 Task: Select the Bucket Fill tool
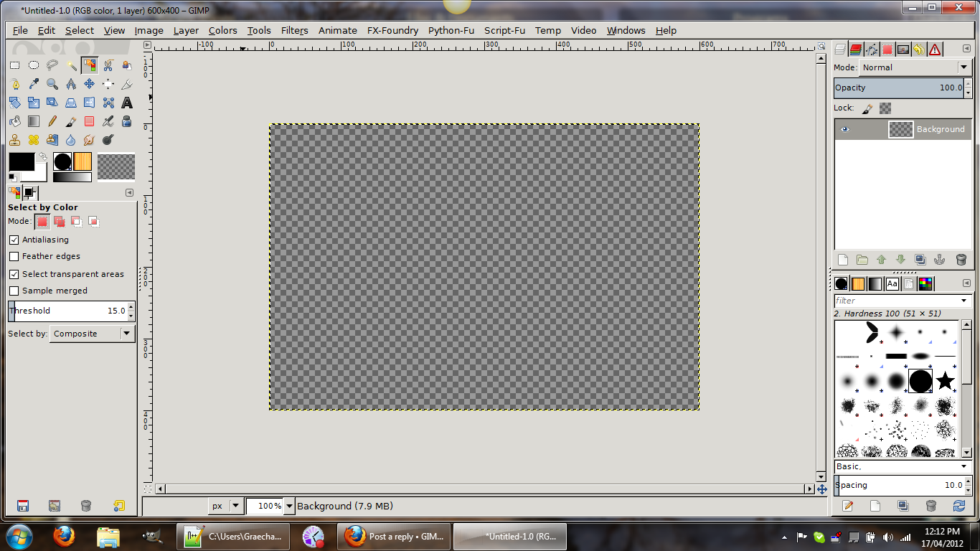coord(15,121)
